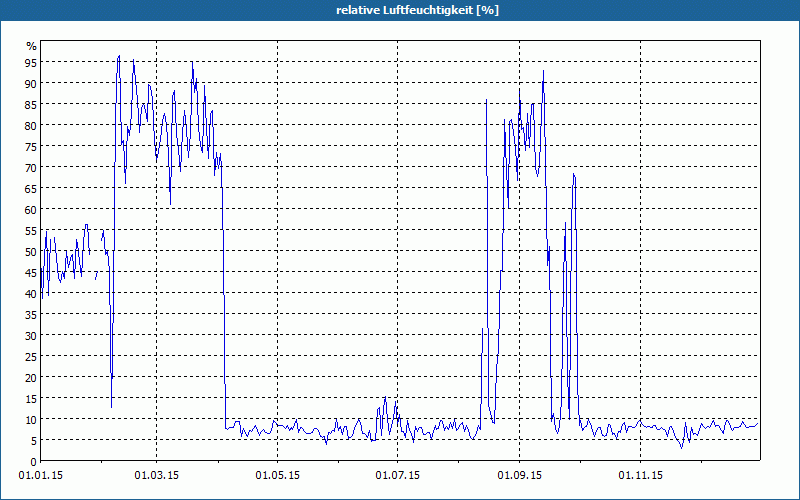
Task: Pick the y-axis value '70'
Action: tap(31, 167)
